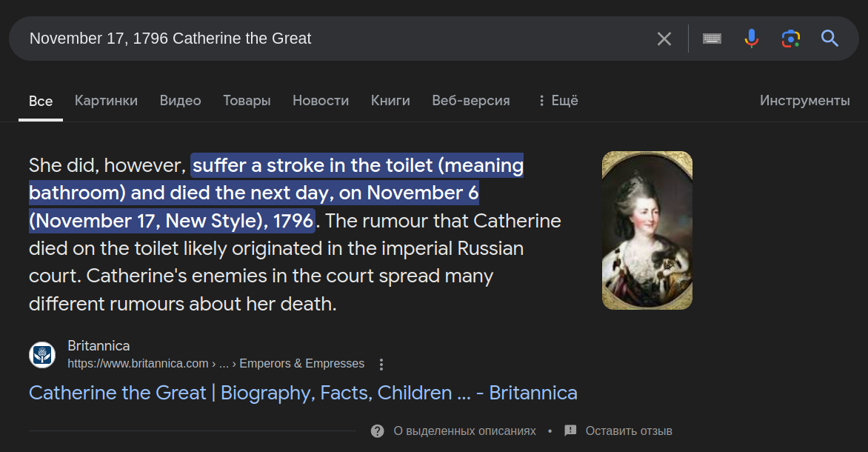Image resolution: width=868 pixels, height=452 pixels.
Task: Click the Britannica source name
Action: [x=99, y=345]
